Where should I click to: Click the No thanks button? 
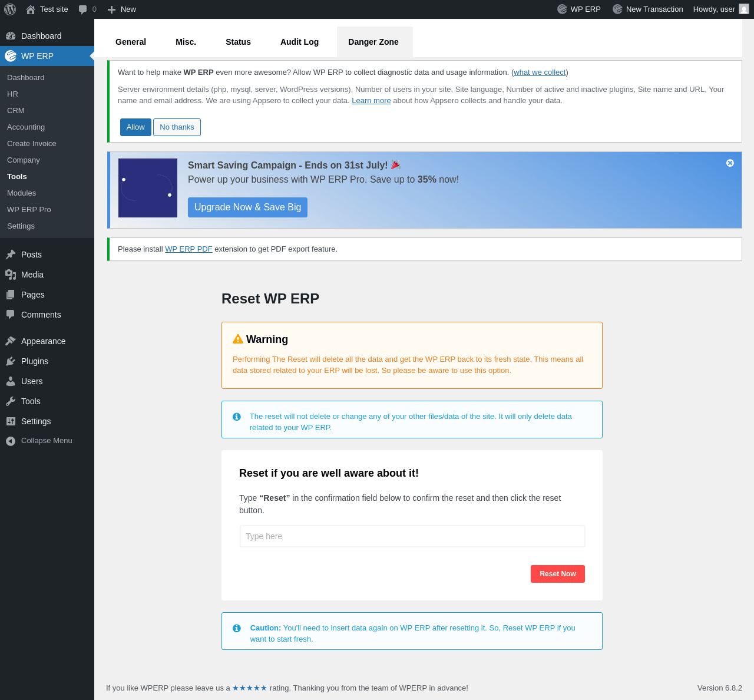pos(177,127)
